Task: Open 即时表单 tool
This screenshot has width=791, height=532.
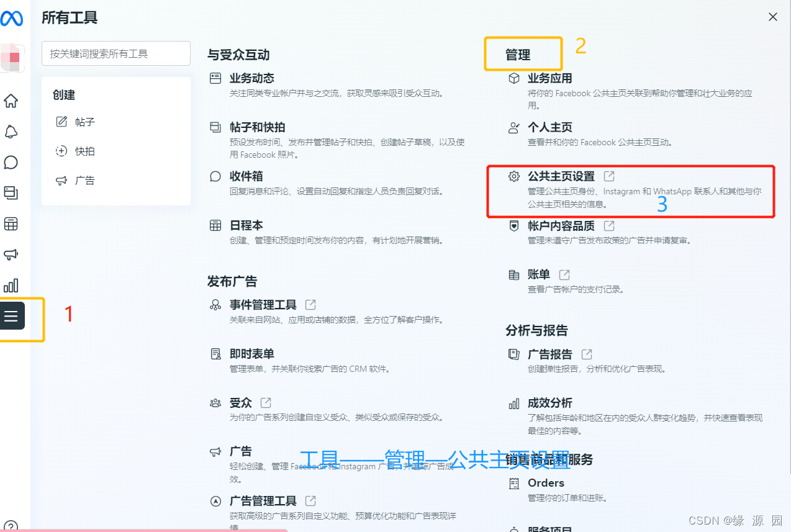Action: [252, 354]
